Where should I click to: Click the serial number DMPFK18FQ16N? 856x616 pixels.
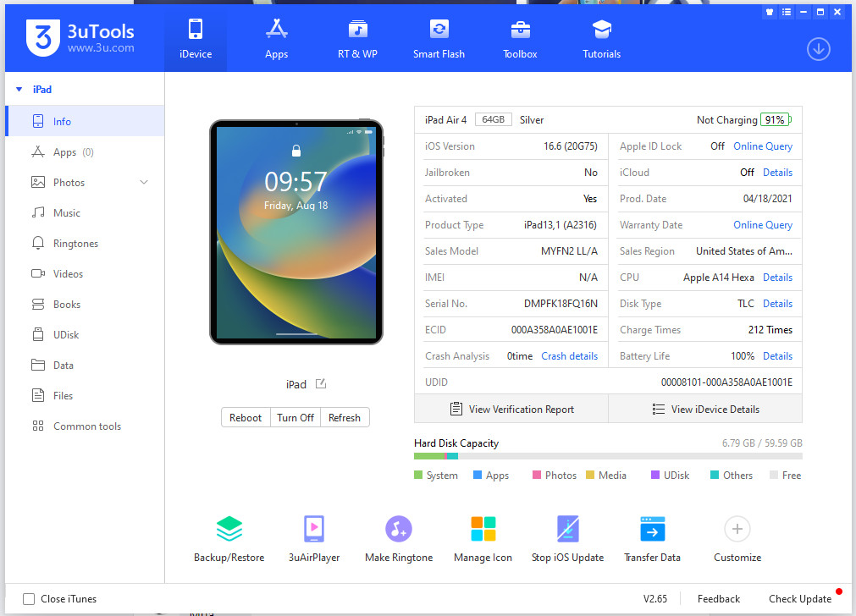point(561,304)
